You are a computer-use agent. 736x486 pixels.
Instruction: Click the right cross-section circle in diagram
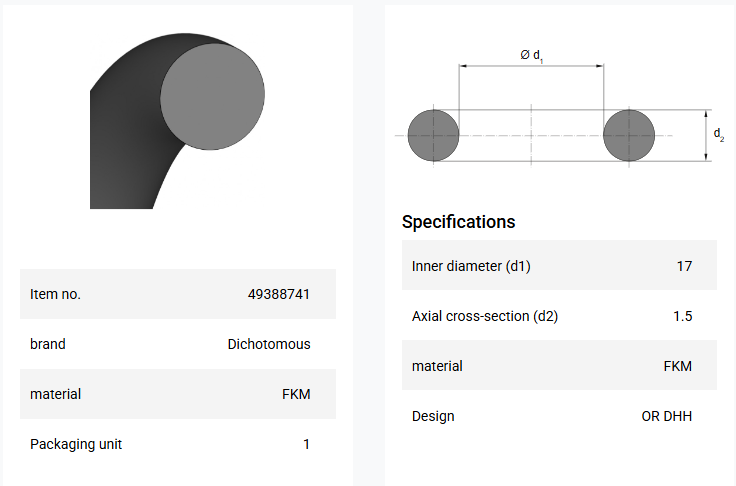pyautogui.click(x=629, y=135)
